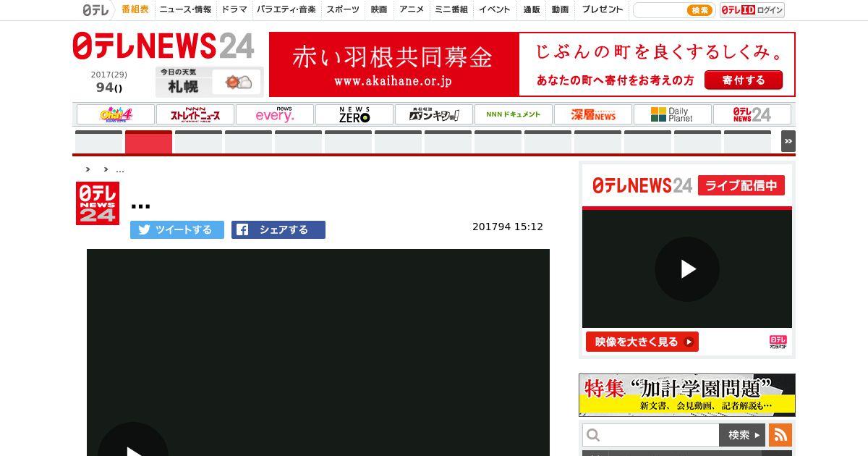Open the NEWS ZERO program logo
Screen dimensions: 868x456
click(354, 114)
